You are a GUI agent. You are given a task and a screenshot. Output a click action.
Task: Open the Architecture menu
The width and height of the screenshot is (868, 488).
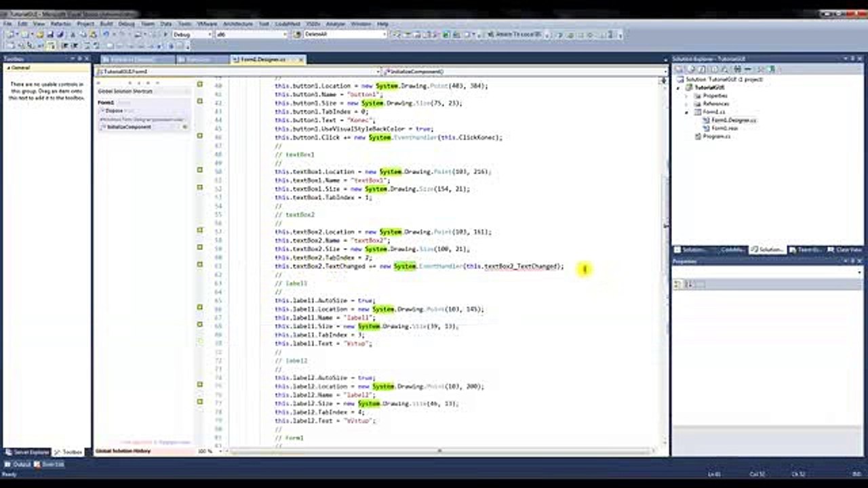tap(237, 24)
